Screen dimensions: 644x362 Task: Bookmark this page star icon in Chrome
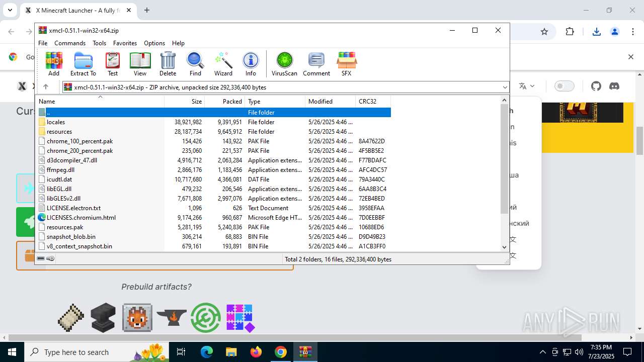(x=544, y=32)
